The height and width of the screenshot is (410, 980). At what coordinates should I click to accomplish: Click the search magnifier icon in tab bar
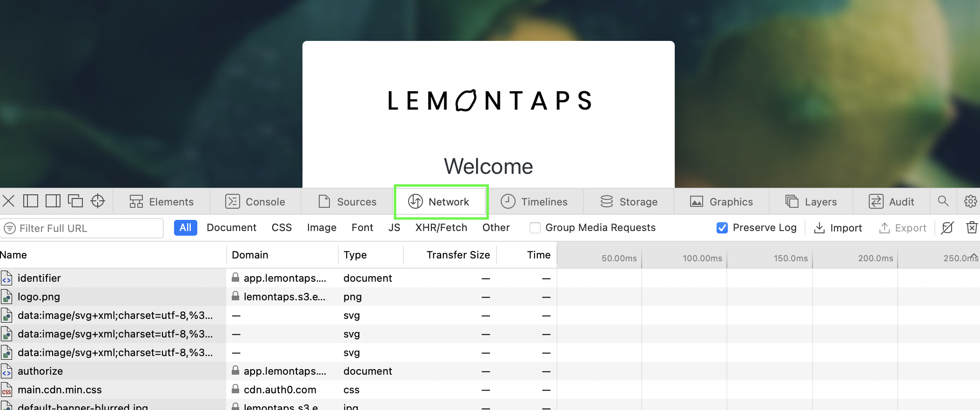point(943,201)
